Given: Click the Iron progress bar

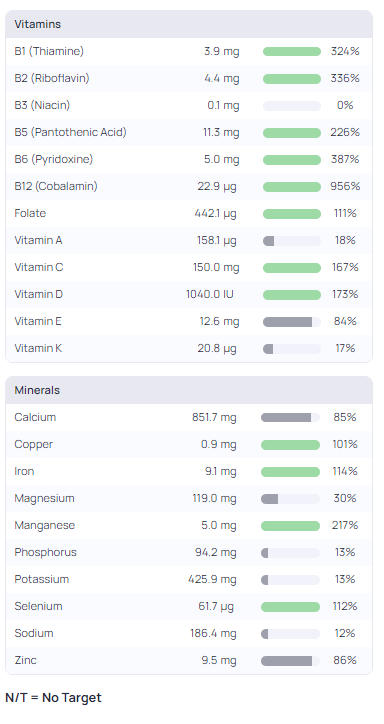Looking at the screenshot, I should pyautogui.click(x=290, y=471).
